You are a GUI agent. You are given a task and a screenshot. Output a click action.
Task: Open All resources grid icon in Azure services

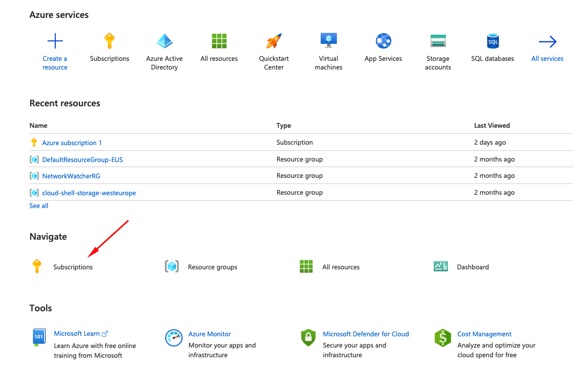click(219, 41)
